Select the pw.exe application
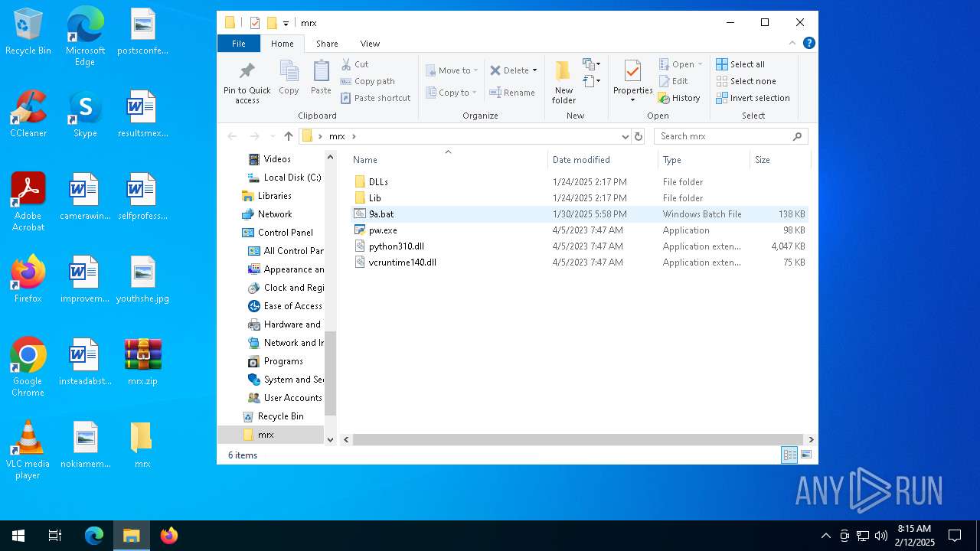This screenshot has width=980, height=551. pyautogui.click(x=579, y=230)
